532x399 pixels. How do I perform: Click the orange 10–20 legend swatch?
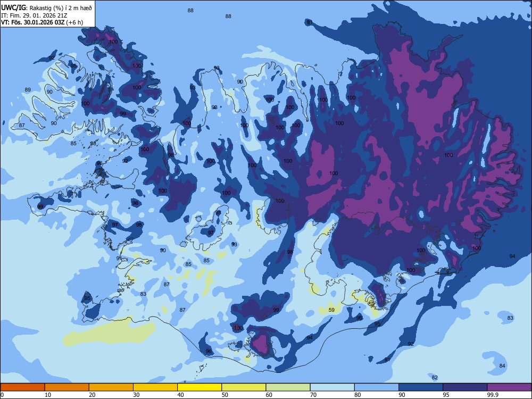[67, 387]
